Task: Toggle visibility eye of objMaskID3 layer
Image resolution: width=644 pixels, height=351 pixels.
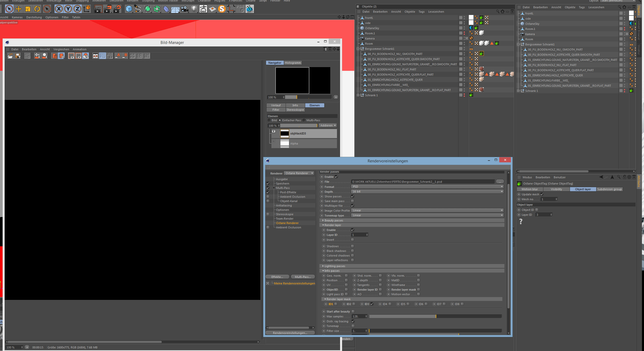Action: 274,131
